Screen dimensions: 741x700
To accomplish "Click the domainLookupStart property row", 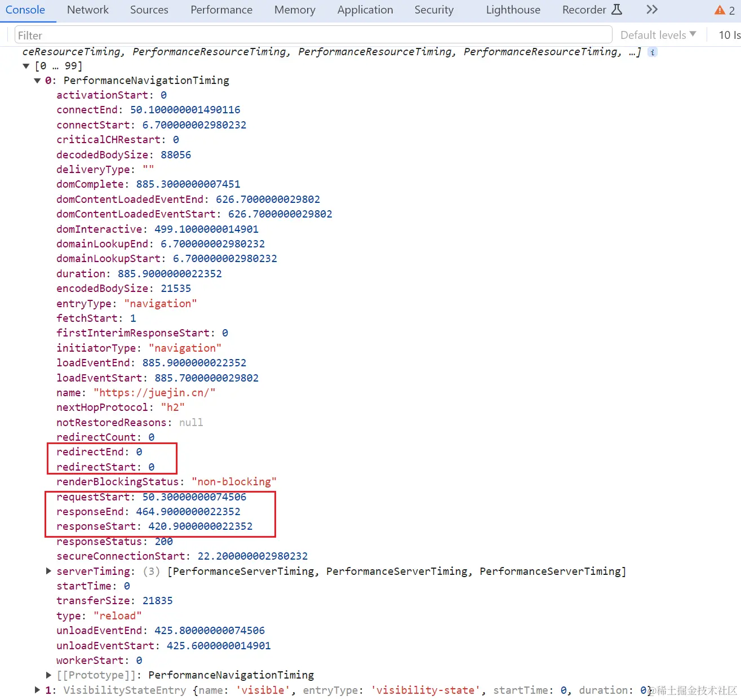I will (167, 259).
